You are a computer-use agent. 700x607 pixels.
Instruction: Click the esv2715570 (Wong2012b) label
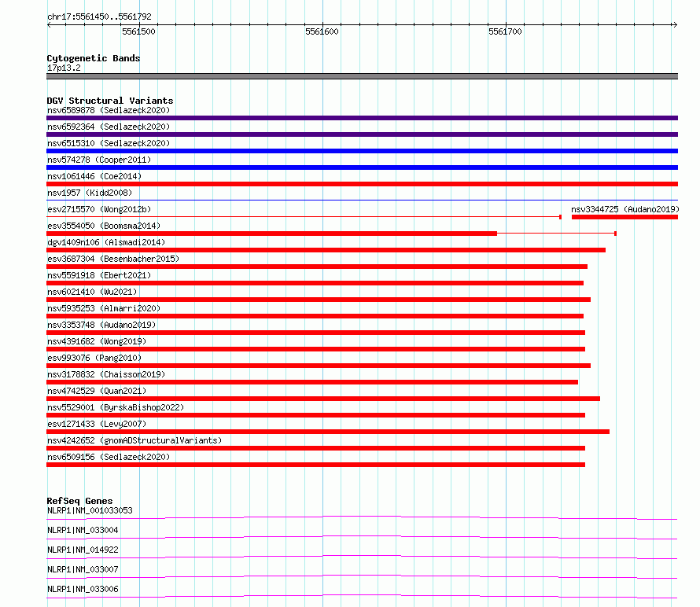click(99, 209)
